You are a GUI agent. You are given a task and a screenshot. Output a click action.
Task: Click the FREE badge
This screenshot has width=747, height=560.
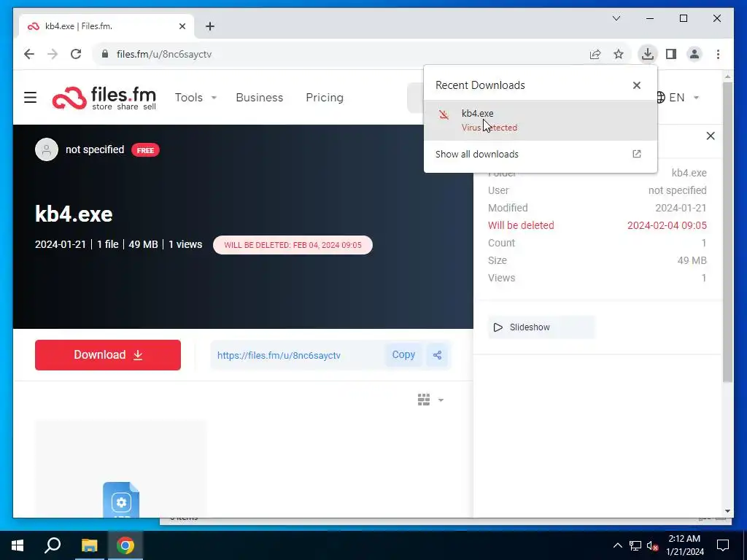pos(145,150)
